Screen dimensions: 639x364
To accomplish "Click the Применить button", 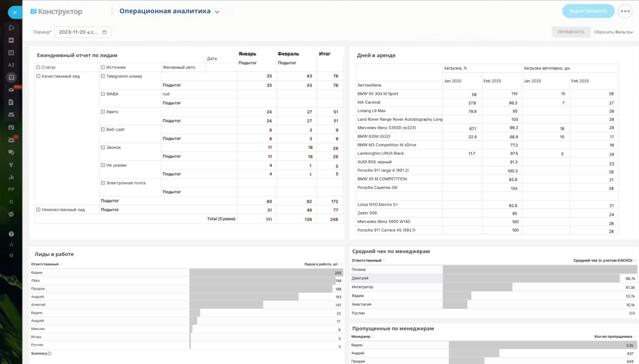I will point(571,32).
